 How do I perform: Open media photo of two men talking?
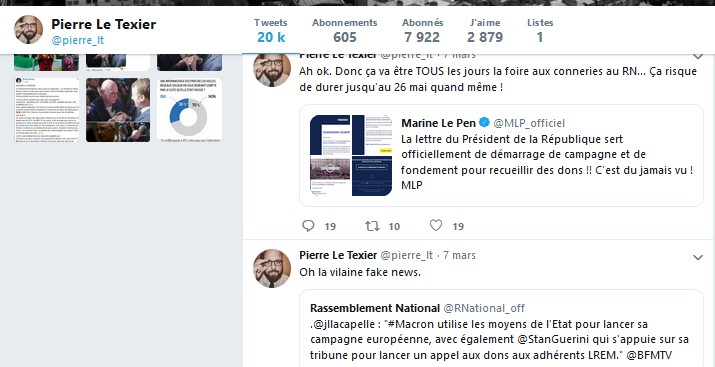click(x=118, y=110)
